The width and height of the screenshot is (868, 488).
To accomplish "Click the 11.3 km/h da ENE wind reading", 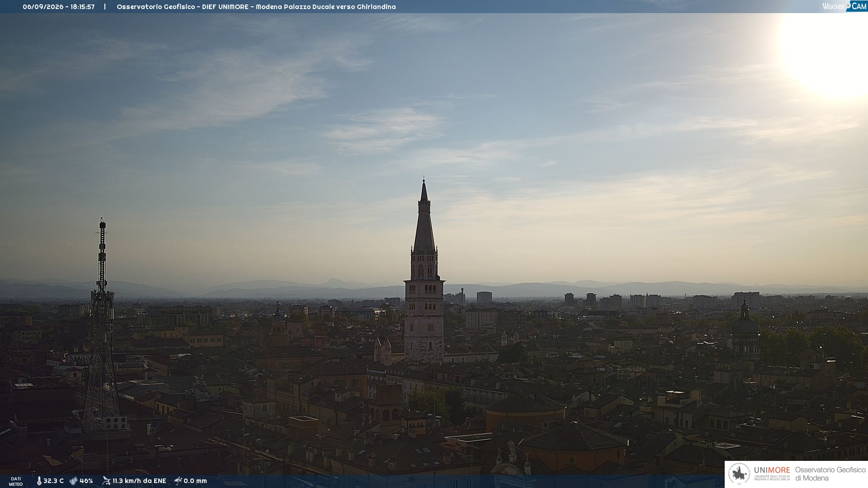I will pos(139,481).
